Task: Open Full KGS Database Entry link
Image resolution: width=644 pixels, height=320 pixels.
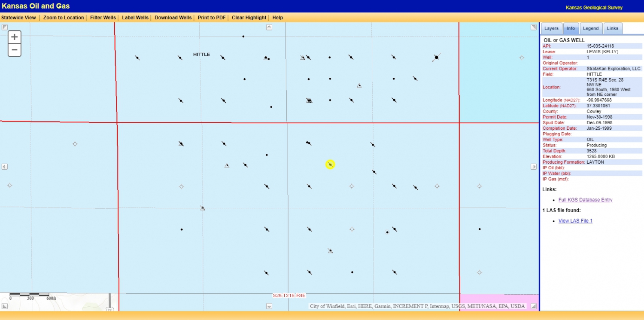Action: 585,200
